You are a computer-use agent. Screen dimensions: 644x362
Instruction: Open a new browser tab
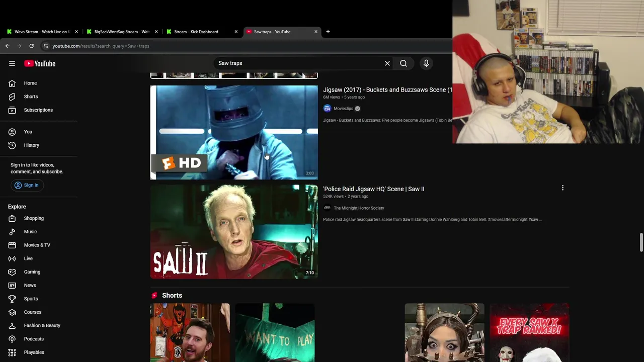coord(328,32)
